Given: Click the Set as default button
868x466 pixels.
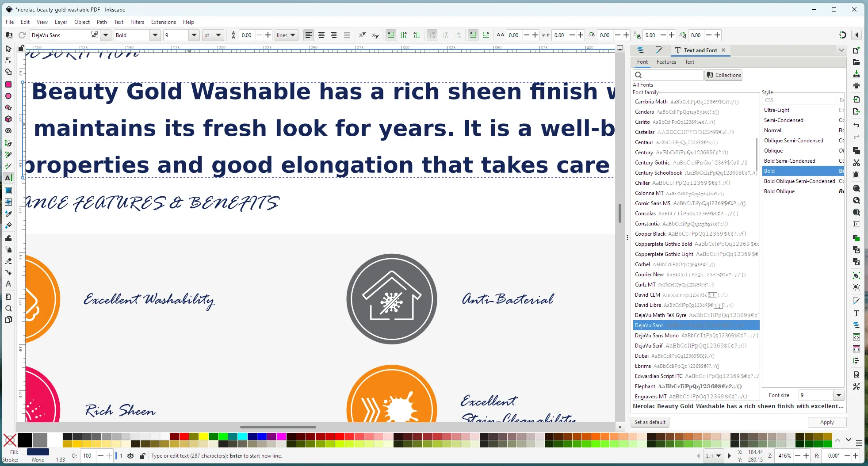Looking at the screenshot, I should [x=650, y=422].
